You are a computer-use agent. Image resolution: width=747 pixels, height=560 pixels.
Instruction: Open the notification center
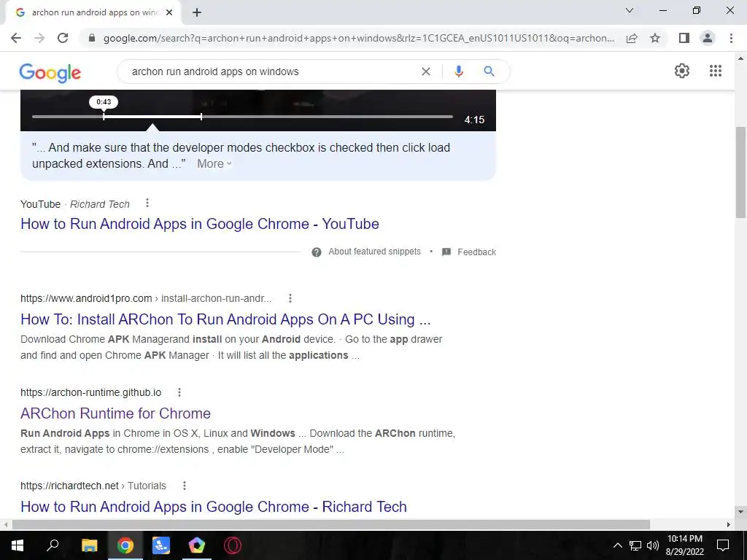click(x=723, y=545)
